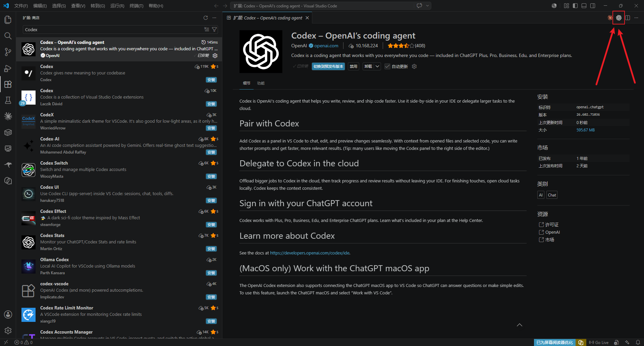Toggle screen reader optimized mode in status bar

(x=555, y=342)
